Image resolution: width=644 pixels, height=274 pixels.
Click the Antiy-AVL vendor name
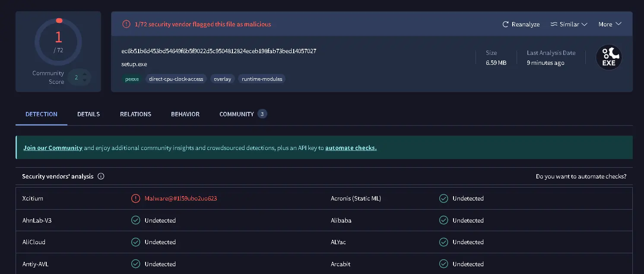[x=35, y=264]
